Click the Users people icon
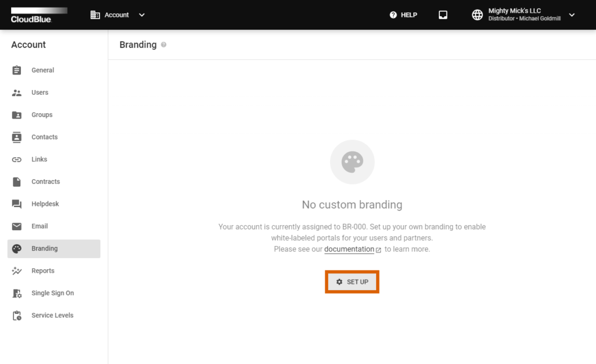 (x=17, y=92)
